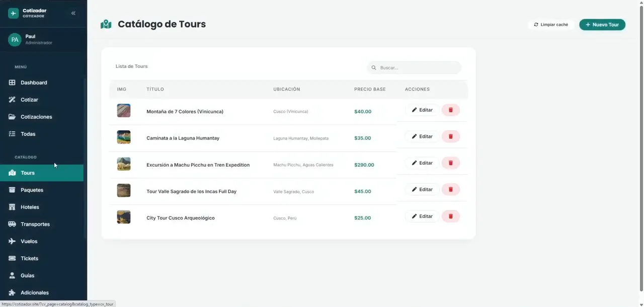The width and height of the screenshot is (644, 307).
Task: Click the Vuelos airplane icon
Action: (12, 242)
